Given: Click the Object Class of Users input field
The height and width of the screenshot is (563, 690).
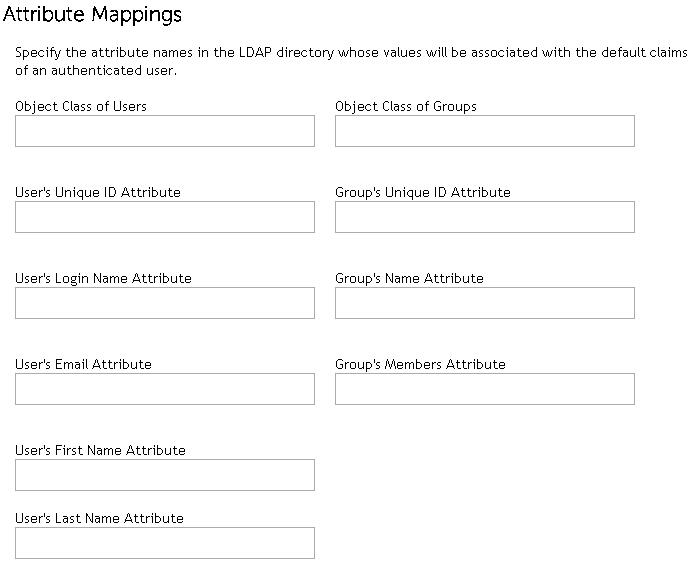Looking at the screenshot, I should [x=165, y=131].
